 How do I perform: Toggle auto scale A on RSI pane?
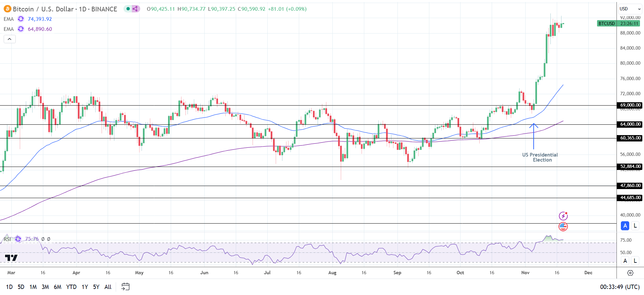coord(625,261)
